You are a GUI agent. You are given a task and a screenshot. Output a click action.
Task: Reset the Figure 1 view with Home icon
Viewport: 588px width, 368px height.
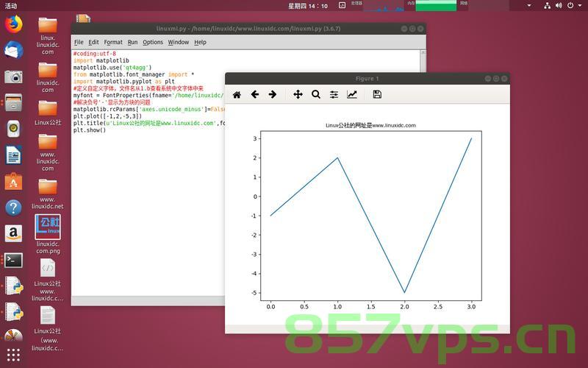coord(237,95)
